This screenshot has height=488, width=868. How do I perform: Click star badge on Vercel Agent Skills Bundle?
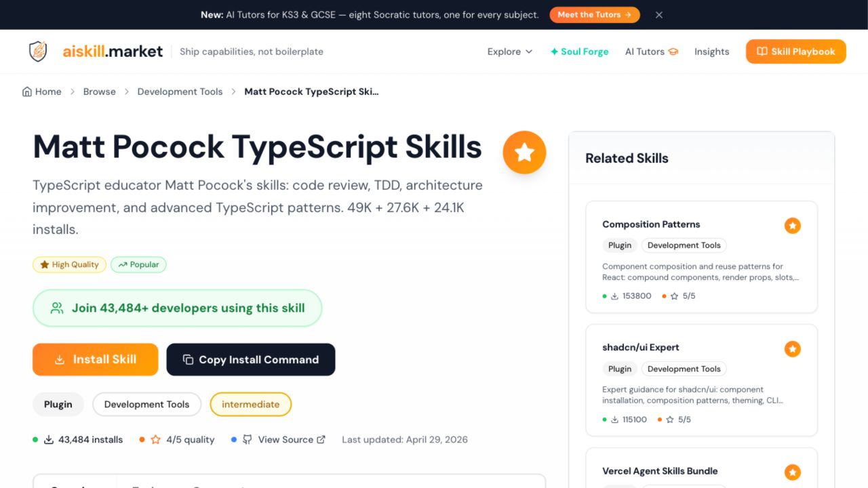tap(793, 472)
